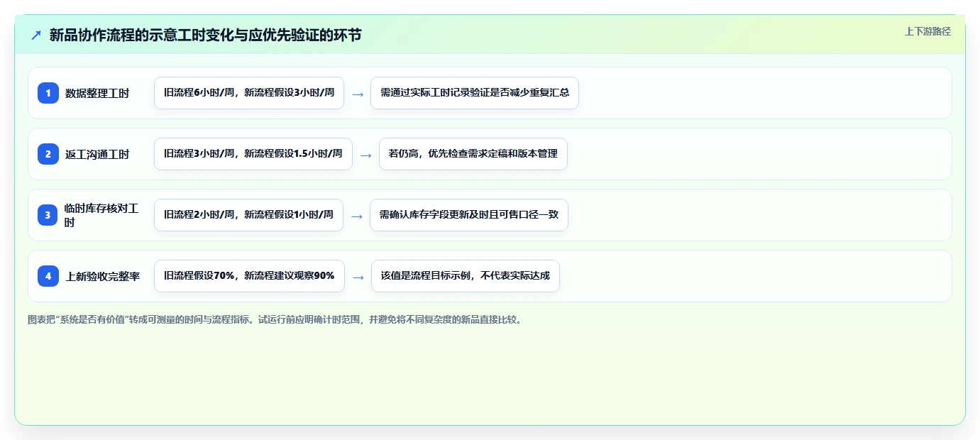Click the title 新品协作流程的示意工时变化与应优先验证的环节

(205, 35)
